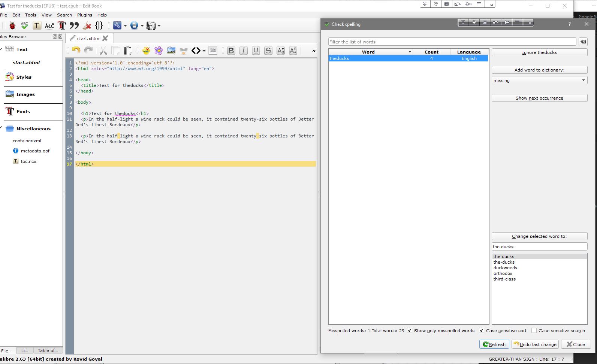
Task: Click Ignore theducks button
Action: pyautogui.click(x=539, y=52)
